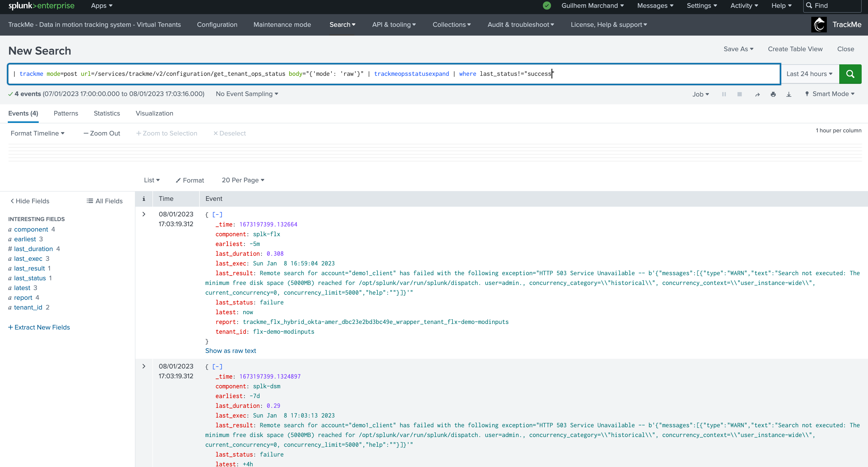Image resolution: width=868 pixels, height=467 pixels.
Task: Open the List display dropdown
Action: [152, 180]
